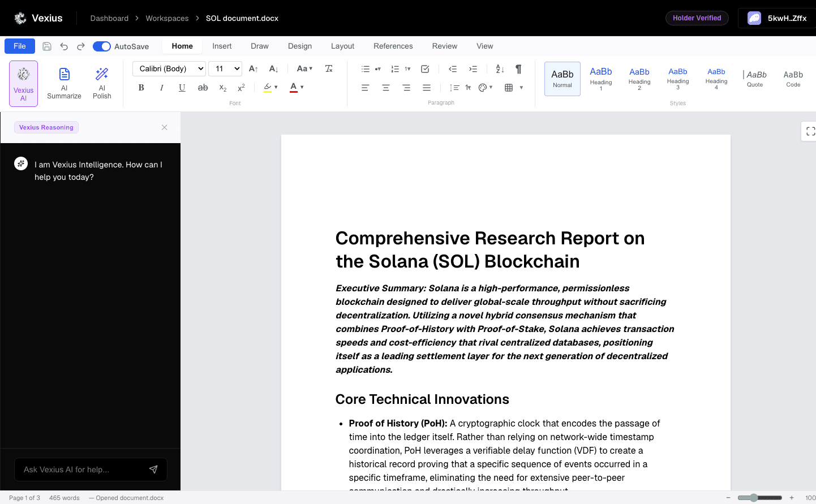Switch to the Insert ribbon tab
Viewport: 816px width, 504px height.
(222, 46)
